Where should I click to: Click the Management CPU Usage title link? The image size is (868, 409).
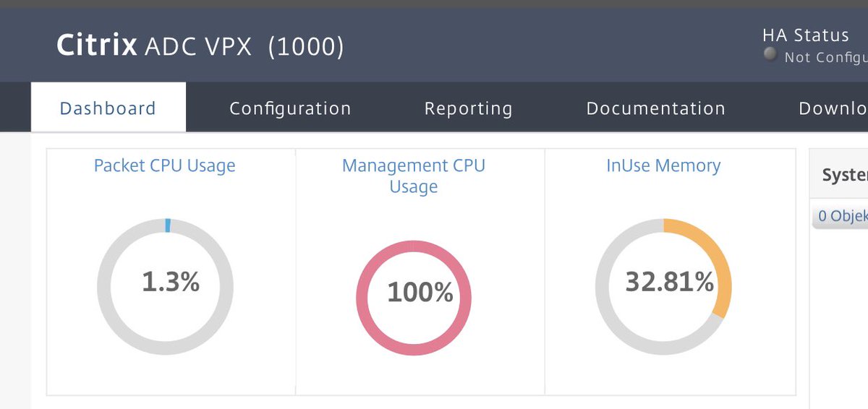click(414, 176)
